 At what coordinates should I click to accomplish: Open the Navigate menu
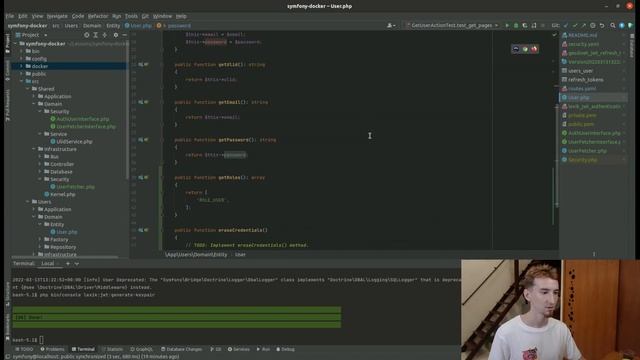pos(57,16)
